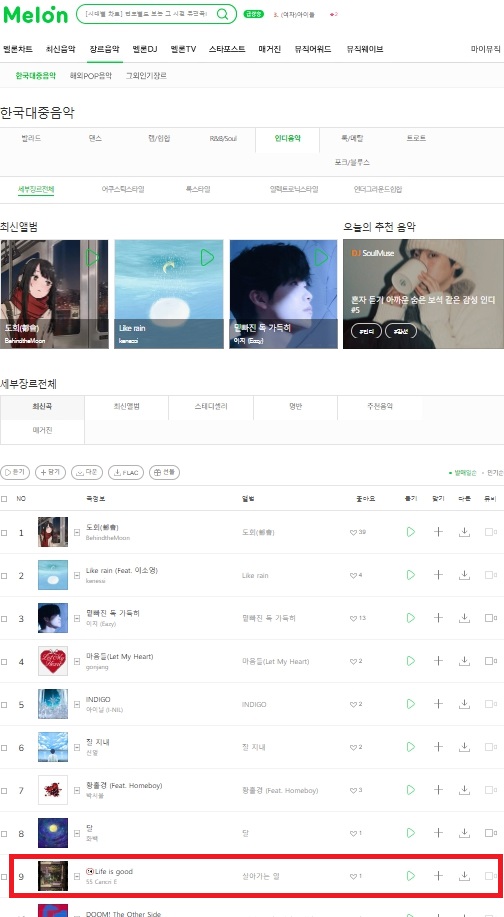
Task: Play the Like rain album thumbnail
Action: point(207,257)
